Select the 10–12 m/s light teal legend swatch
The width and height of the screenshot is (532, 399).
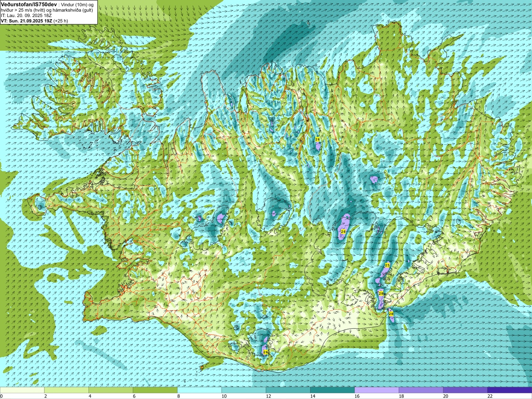(x=244, y=390)
